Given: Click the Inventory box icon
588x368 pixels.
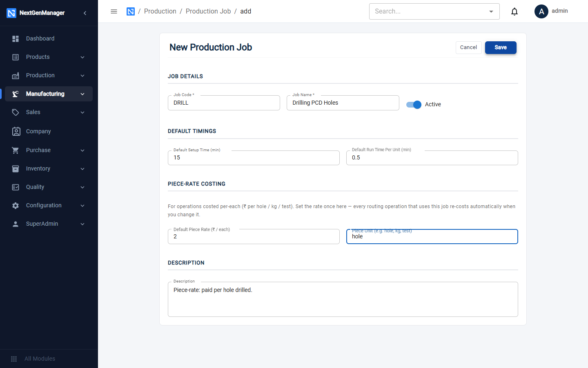Looking at the screenshot, I should point(16,169).
